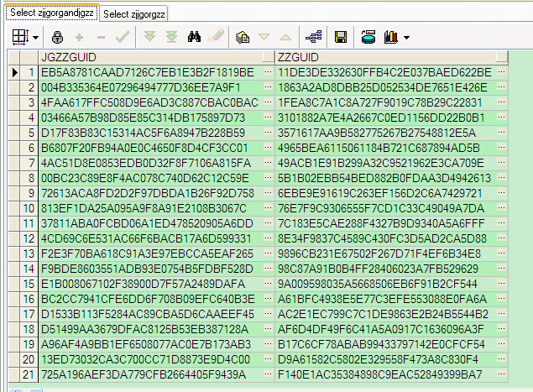
Task: Switch to Select zjjgorgandjgzz tab
Action: (x=52, y=13)
